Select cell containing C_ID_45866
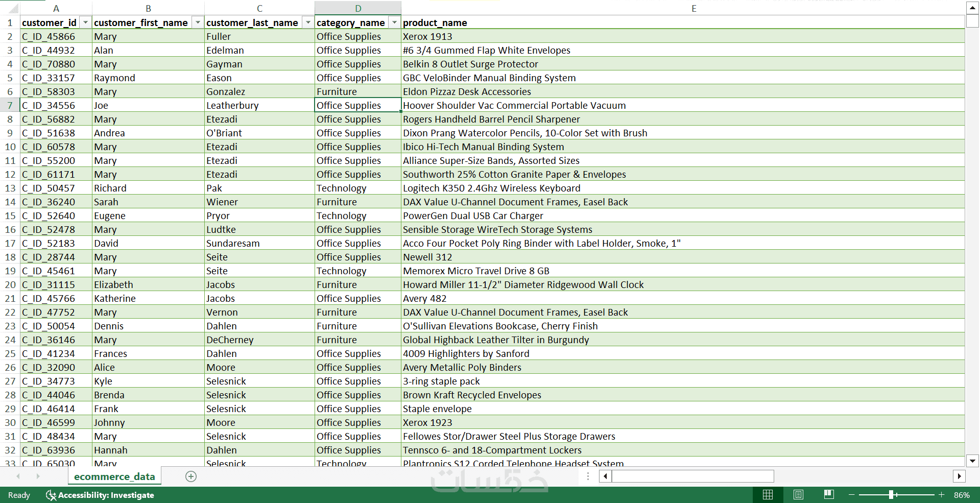 pos(56,36)
